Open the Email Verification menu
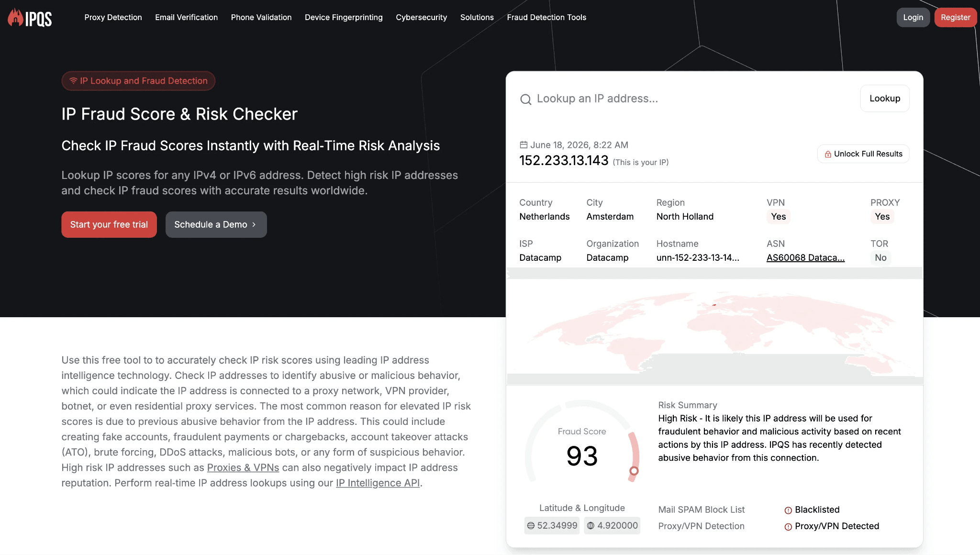The image size is (980, 555). (186, 17)
